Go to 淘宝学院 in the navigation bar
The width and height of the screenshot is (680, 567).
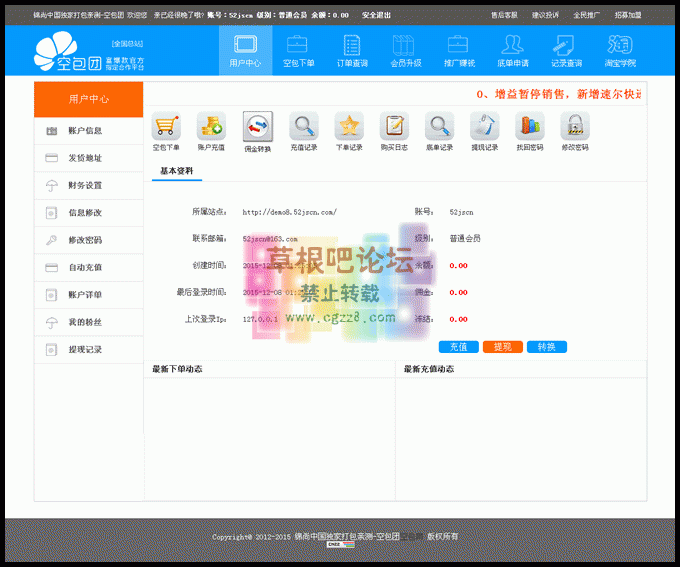[620, 50]
